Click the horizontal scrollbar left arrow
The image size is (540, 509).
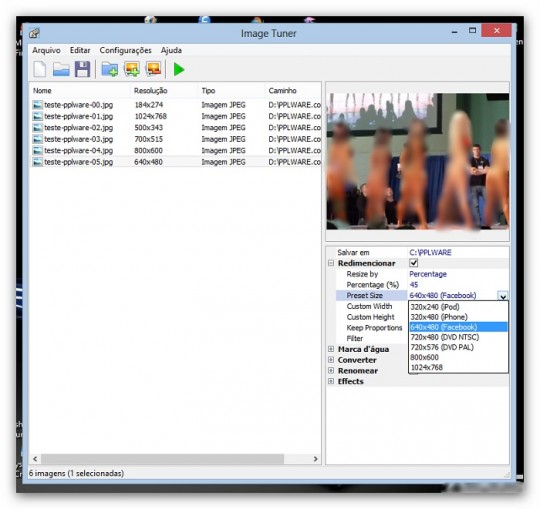35,459
